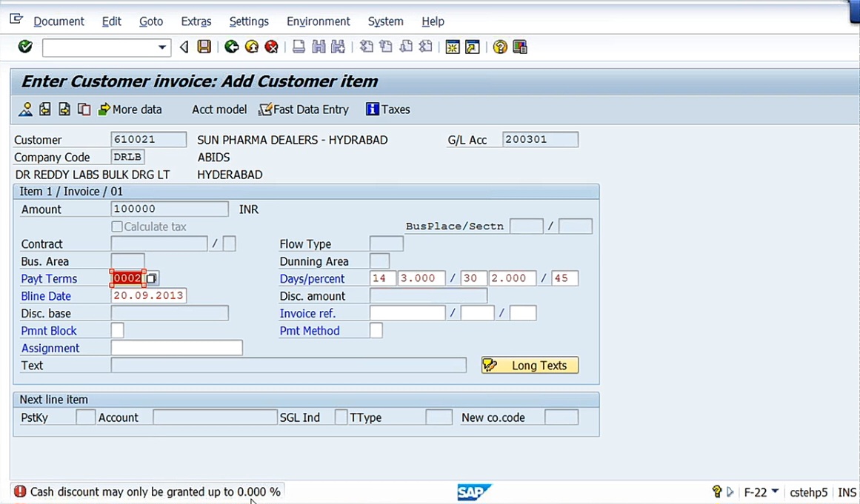Click the overlapping pages icon beside More data
This screenshot has width=860, height=504.
84,110
